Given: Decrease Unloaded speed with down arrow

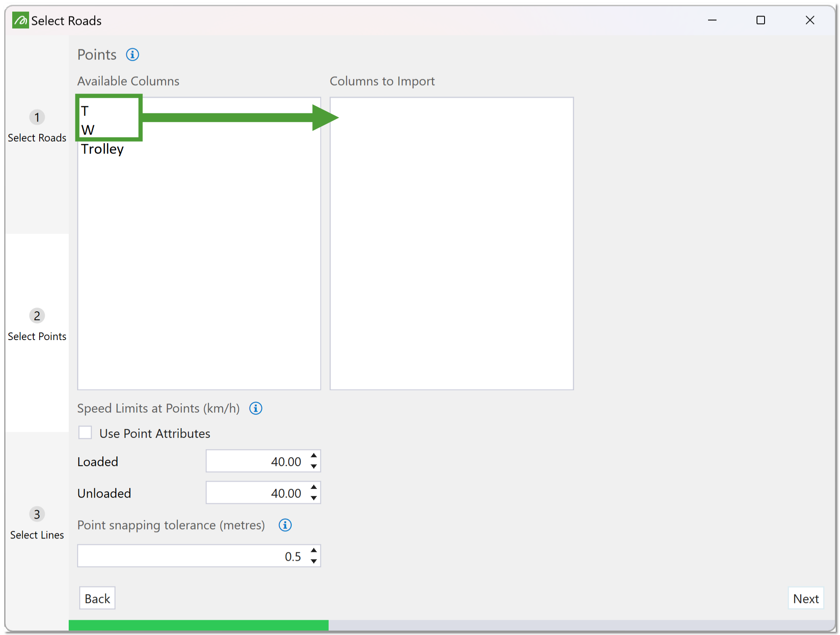Looking at the screenshot, I should 314,498.
